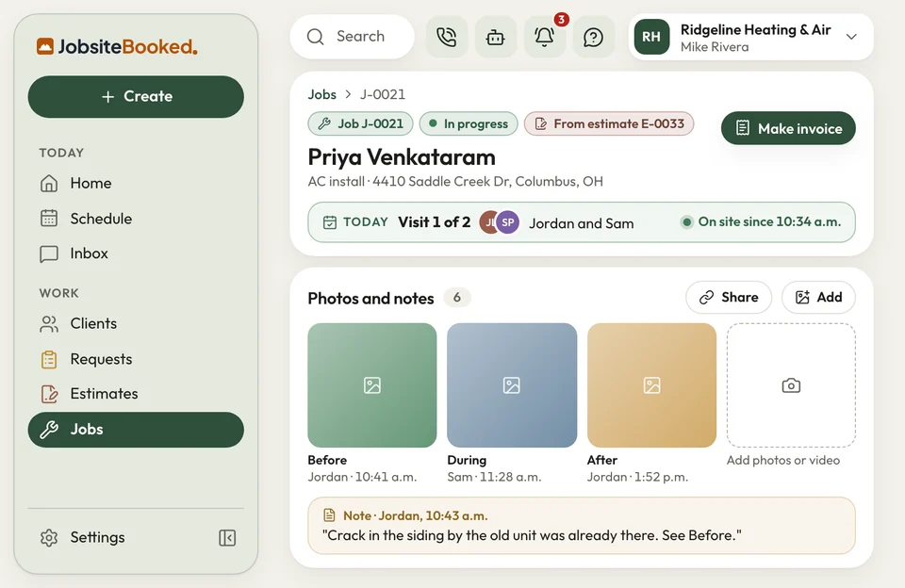Select Jobs in sidebar

tap(136, 430)
